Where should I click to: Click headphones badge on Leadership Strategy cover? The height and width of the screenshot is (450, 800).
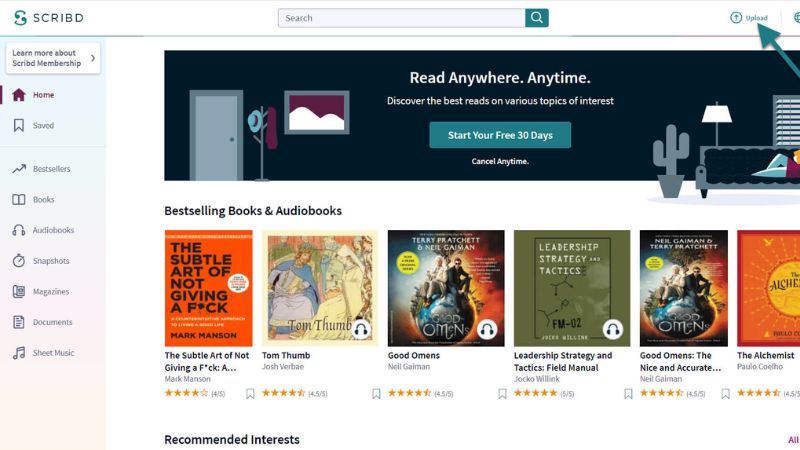click(x=613, y=330)
